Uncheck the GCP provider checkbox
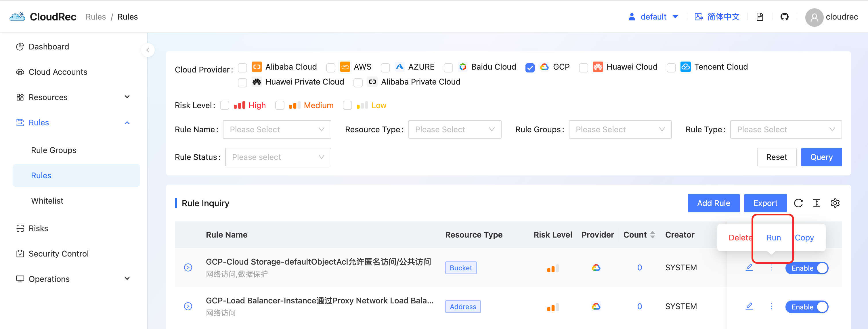Image resolution: width=868 pixels, height=329 pixels. [x=530, y=68]
